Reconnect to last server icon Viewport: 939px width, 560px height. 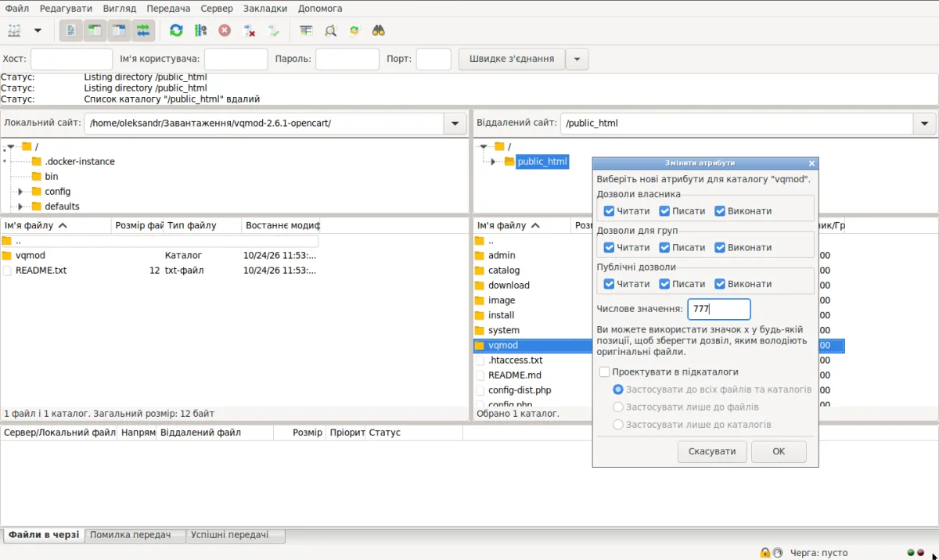pos(273,31)
